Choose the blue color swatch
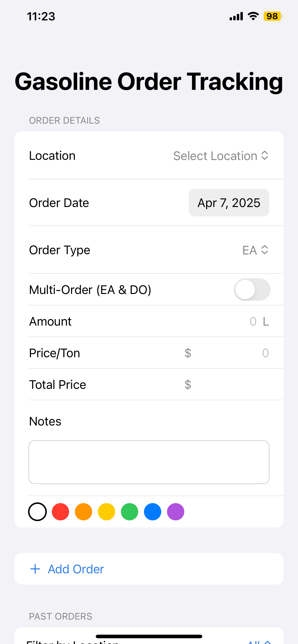 (153, 512)
